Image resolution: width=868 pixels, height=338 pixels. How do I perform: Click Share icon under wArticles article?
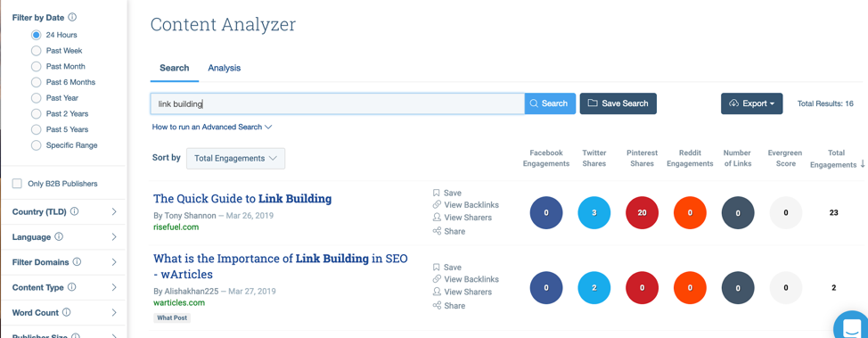[x=436, y=305]
